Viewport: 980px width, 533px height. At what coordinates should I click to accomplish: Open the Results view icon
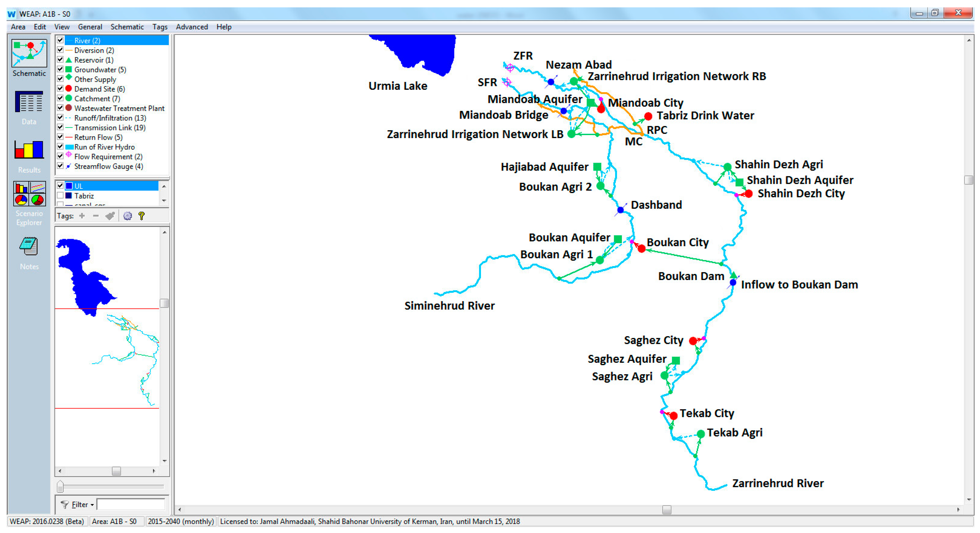click(29, 150)
